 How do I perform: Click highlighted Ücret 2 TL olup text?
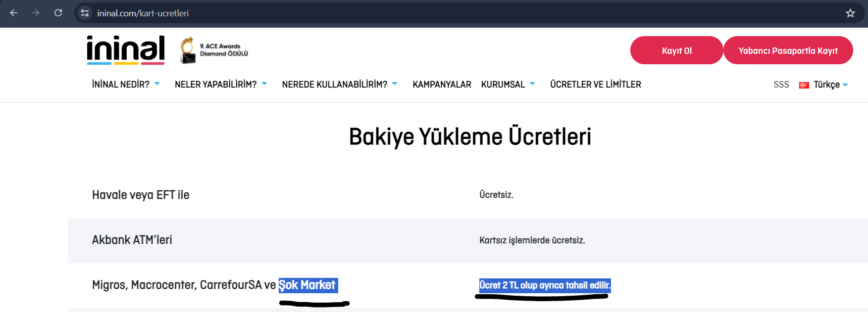[x=545, y=285]
